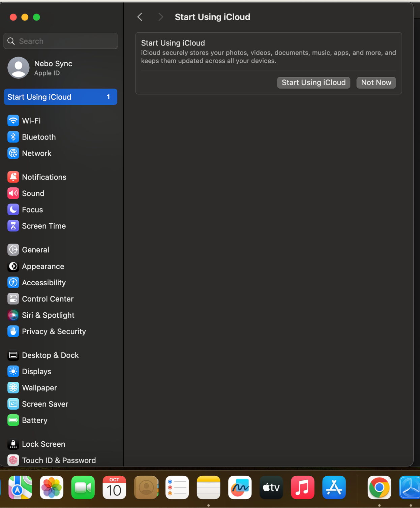Click the Start Using iCloud button

coord(313,83)
